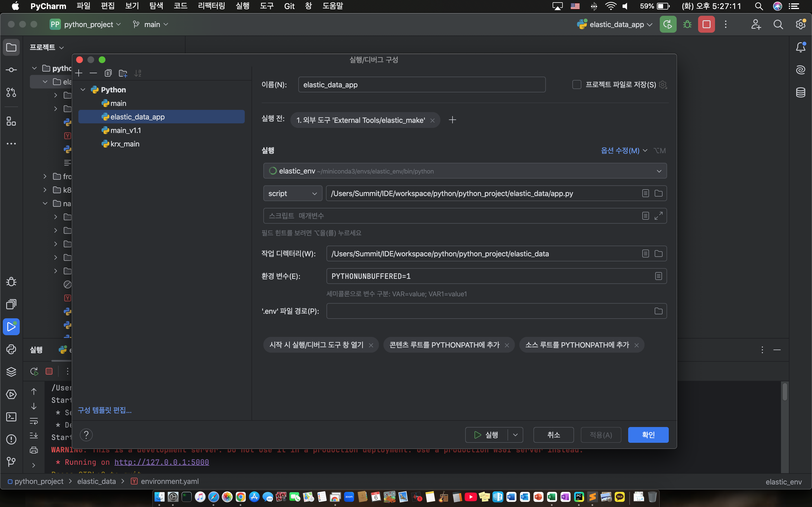Image resolution: width=812 pixels, height=507 pixels.
Task: Open the 리팩터링 menu in menu bar
Action: [211, 6]
